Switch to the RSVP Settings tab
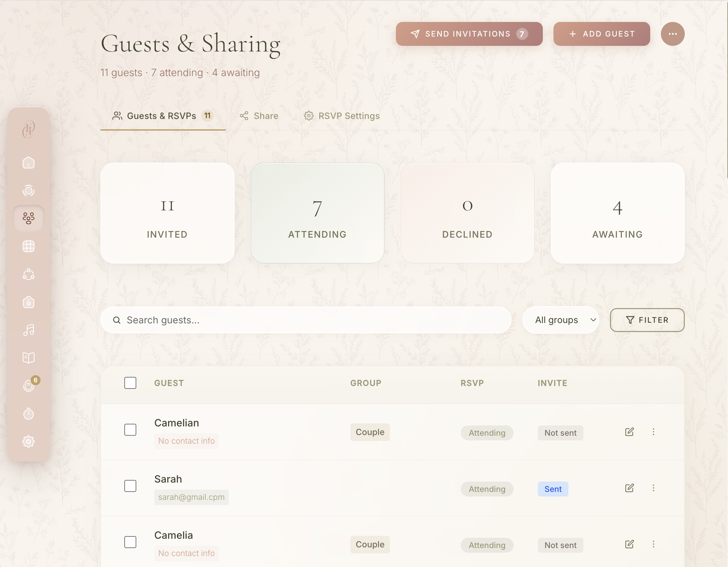Viewport: 728px width, 567px height. coord(342,116)
